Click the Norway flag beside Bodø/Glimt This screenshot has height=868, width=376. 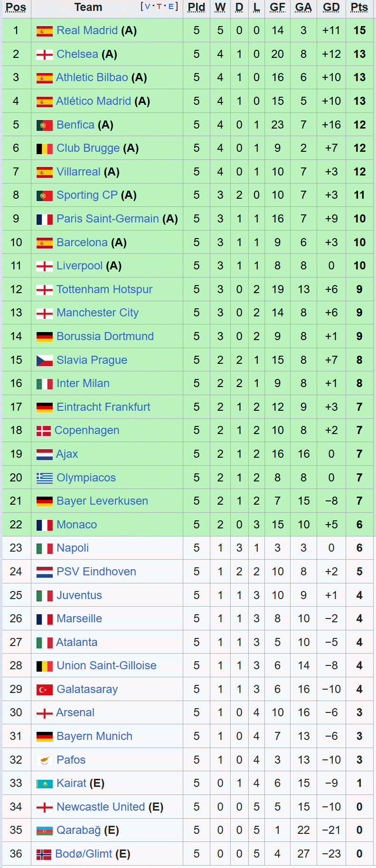point(44,854)
